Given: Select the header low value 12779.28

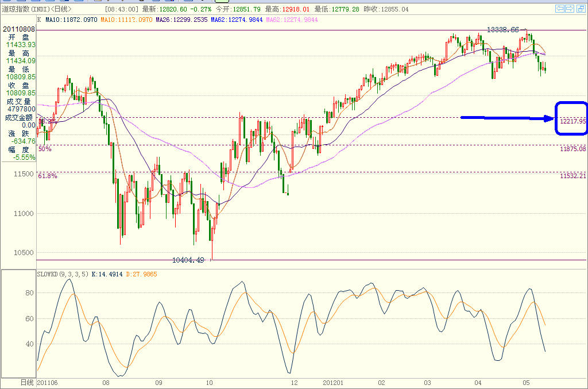Looking at the screenshot, I should pyautogui.click(x=345, y=9).
